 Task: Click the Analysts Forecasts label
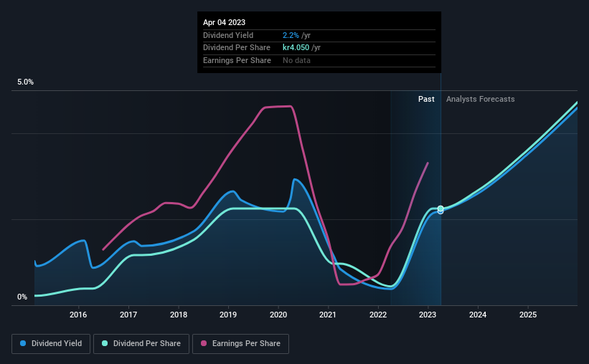point(481,99)
